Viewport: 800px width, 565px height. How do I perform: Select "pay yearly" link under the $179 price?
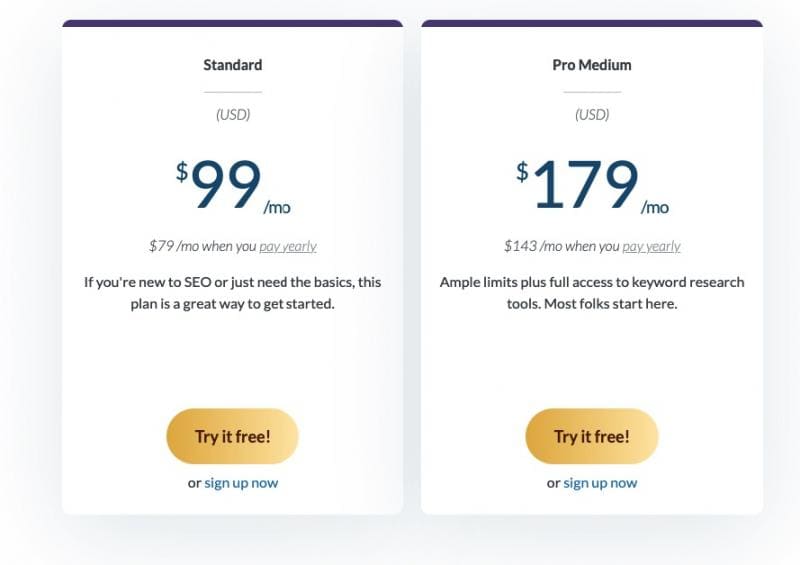pos(651,246)
